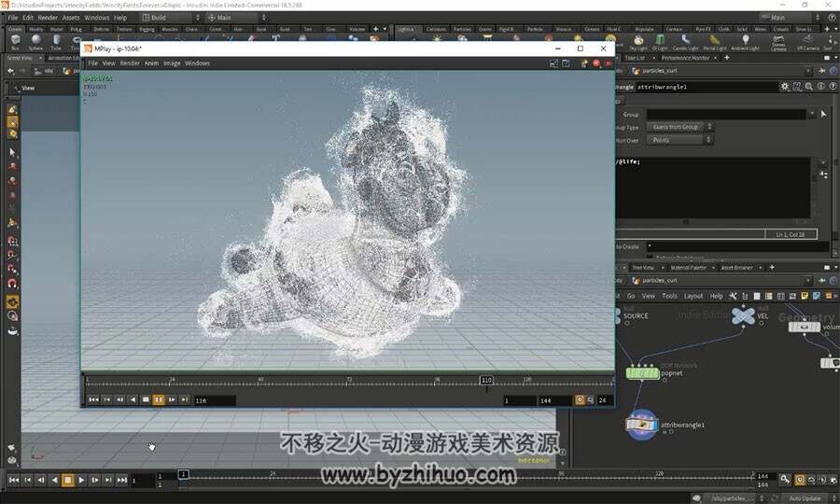Toggle pin on parameter pane path
The height and width of the screenshot is (504, 840).
coord(821,70)
